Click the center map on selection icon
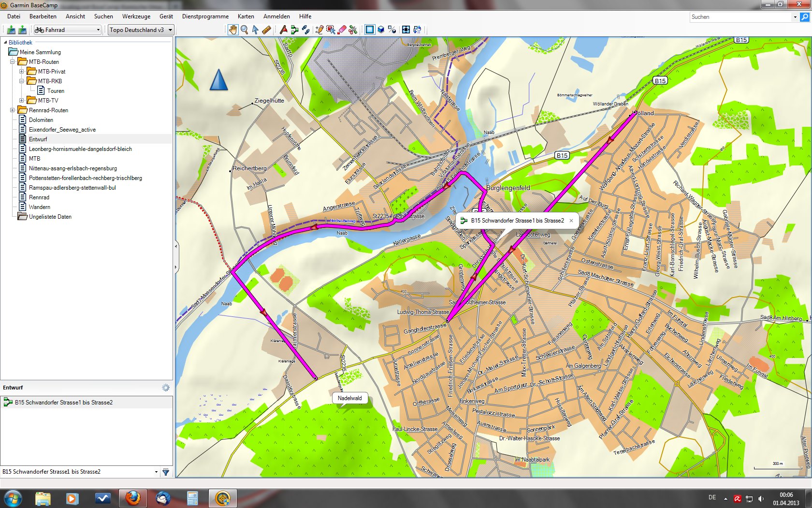Image resolution: width=812 pixels, height=508 pixels. 406,30
